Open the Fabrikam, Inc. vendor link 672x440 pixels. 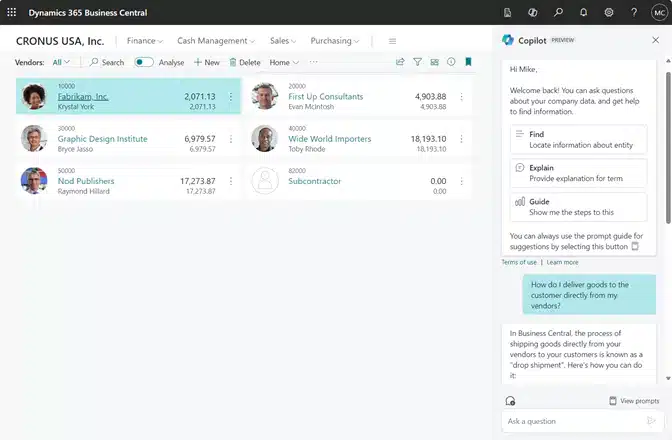click(x=83, y=96)
